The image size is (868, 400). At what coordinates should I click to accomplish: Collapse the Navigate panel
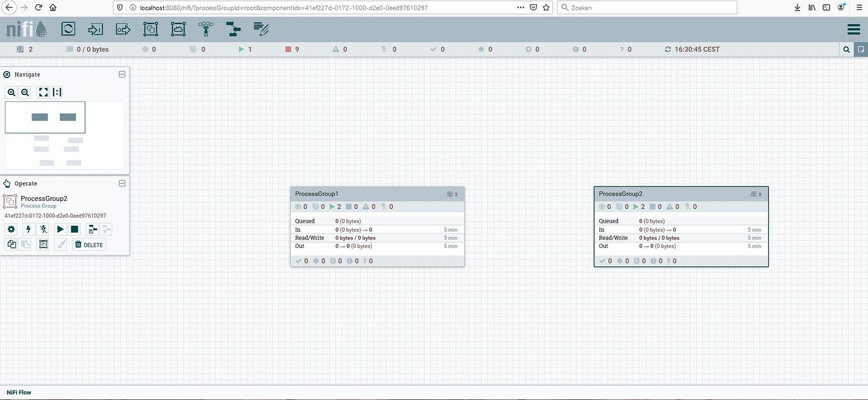tap(122, 74)
